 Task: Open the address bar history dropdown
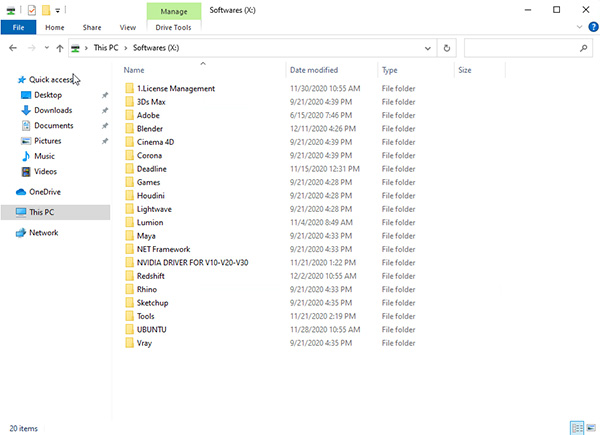pyautogui.click(x=429, y=48)
